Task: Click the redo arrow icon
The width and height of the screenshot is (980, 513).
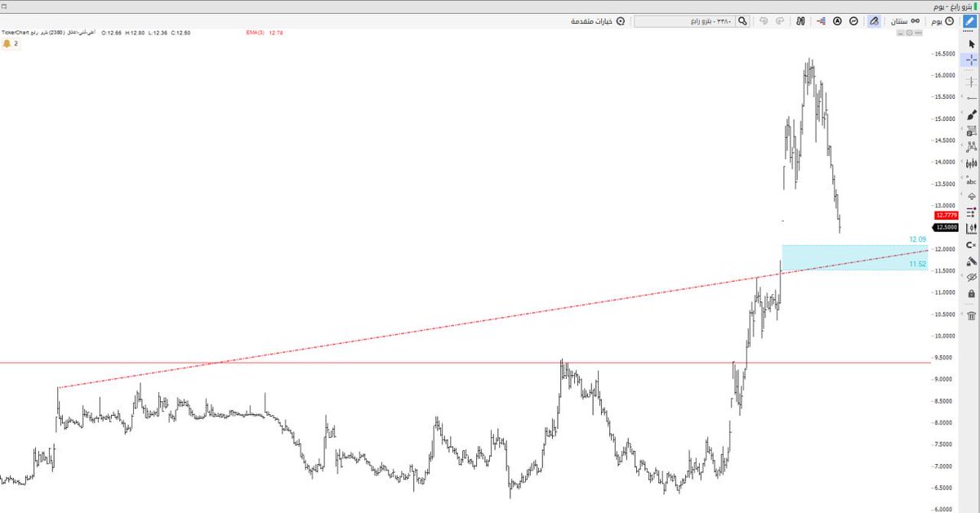Action: pyautogui.click(x=780, y=21)
